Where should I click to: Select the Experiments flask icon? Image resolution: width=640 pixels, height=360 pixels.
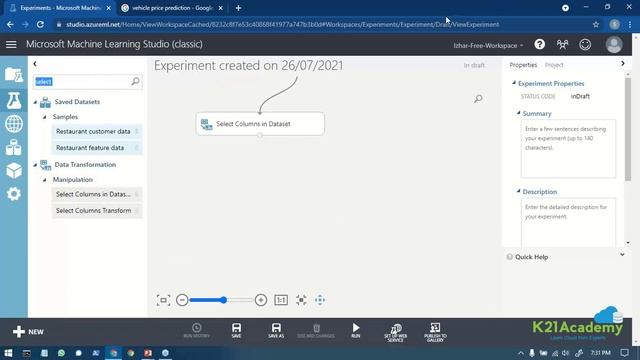click(14, 100)
